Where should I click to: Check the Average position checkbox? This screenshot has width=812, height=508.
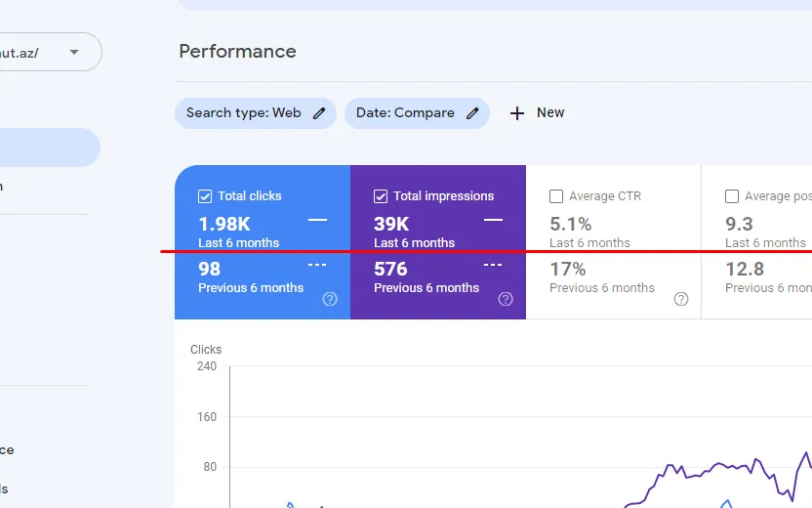coord(732,196)
